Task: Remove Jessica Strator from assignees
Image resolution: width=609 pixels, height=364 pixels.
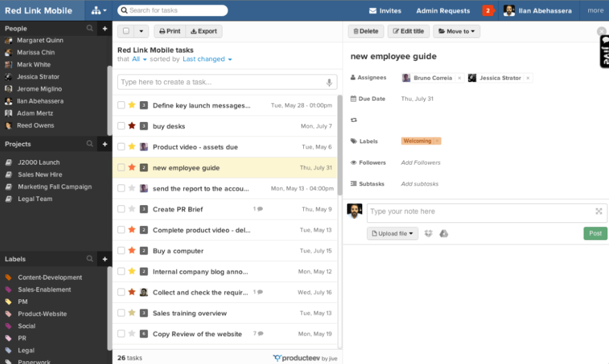Action: click(x=528, y=78)
